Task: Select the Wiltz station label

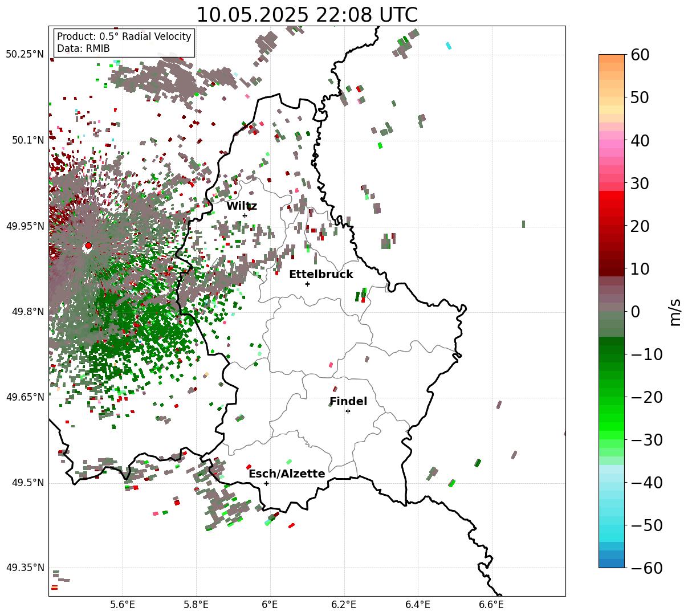Action: (242, 206)
